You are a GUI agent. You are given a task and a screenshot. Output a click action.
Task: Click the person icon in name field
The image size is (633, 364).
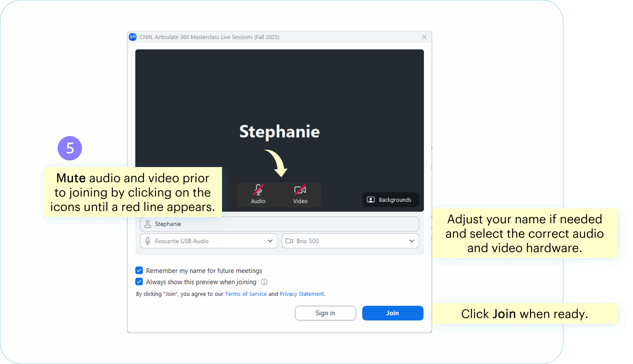(148, 224)
